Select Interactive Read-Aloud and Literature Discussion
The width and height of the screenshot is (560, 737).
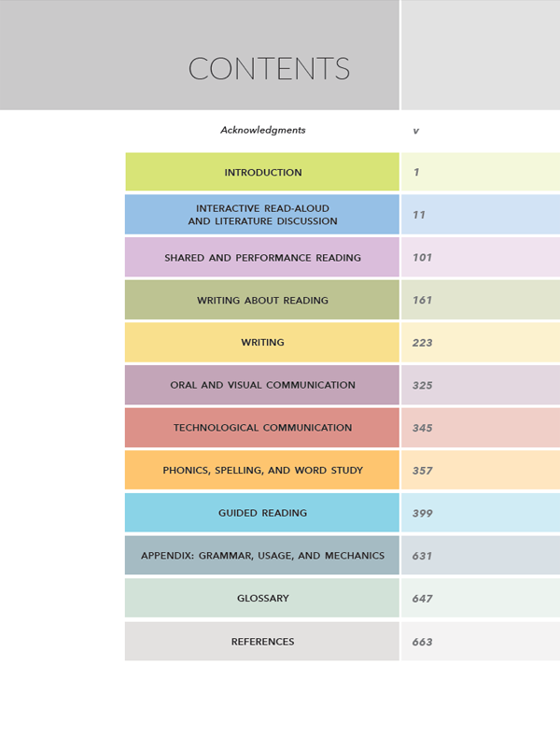click(x=263, y=215)
